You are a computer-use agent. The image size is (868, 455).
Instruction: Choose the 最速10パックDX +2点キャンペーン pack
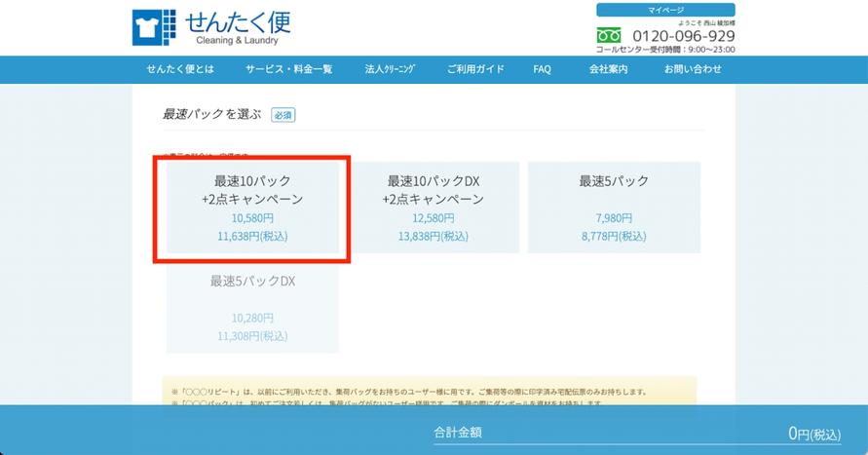pos(433,208)
